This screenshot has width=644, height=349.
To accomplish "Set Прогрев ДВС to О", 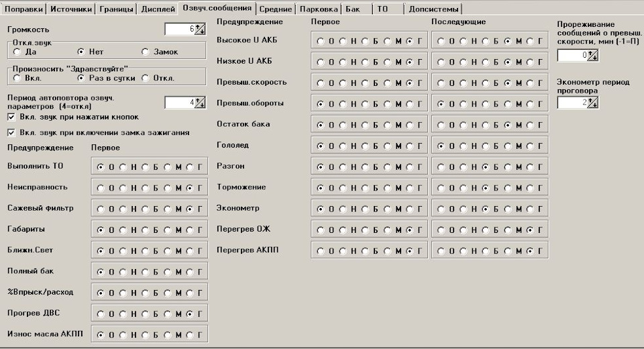I will click(x=105, y=313).
